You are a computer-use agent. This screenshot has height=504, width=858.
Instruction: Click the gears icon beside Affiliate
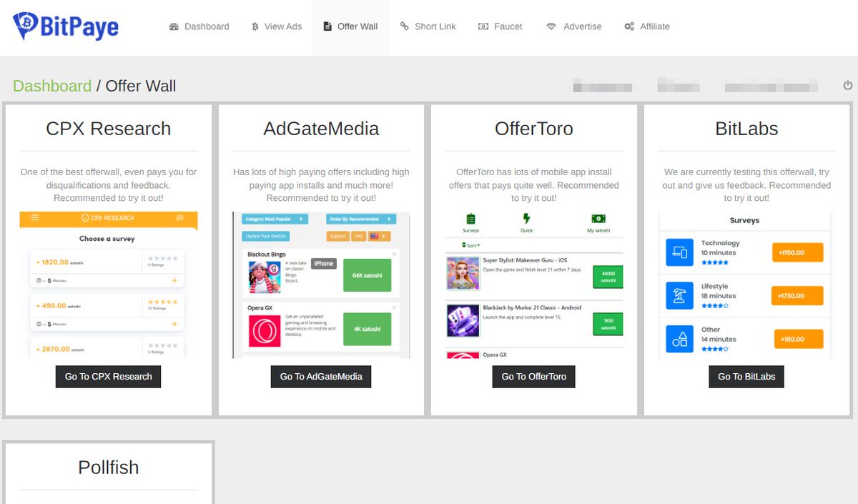[629, 26]
